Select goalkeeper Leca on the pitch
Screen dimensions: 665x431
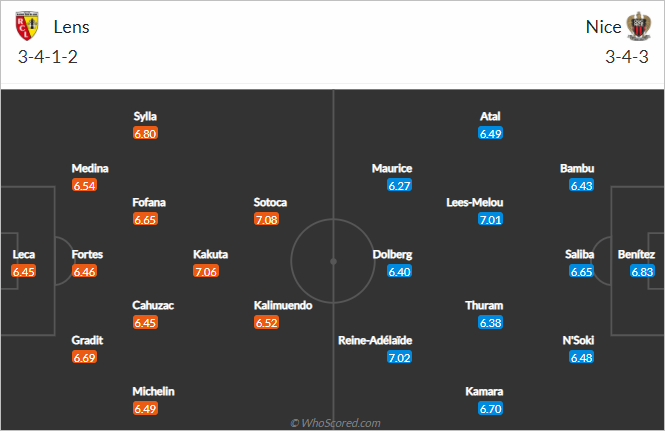23,255
